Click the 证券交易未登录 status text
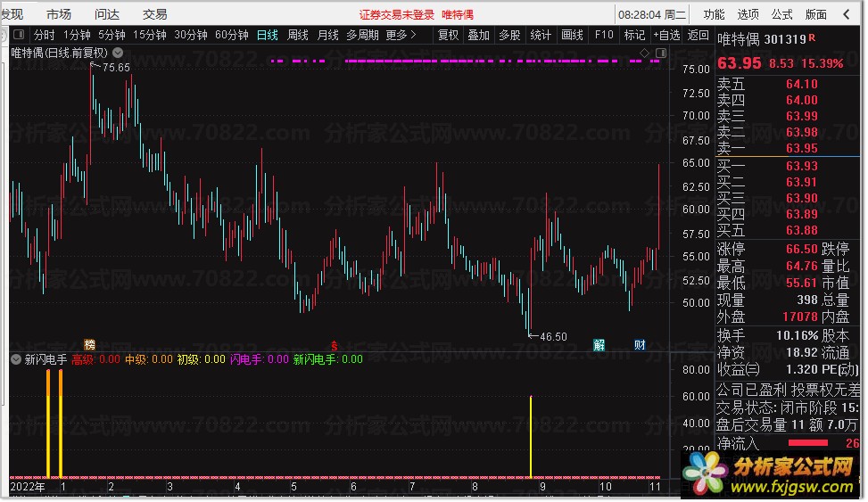Viewport: 868px width, 502px height. [x=397, y=15]
